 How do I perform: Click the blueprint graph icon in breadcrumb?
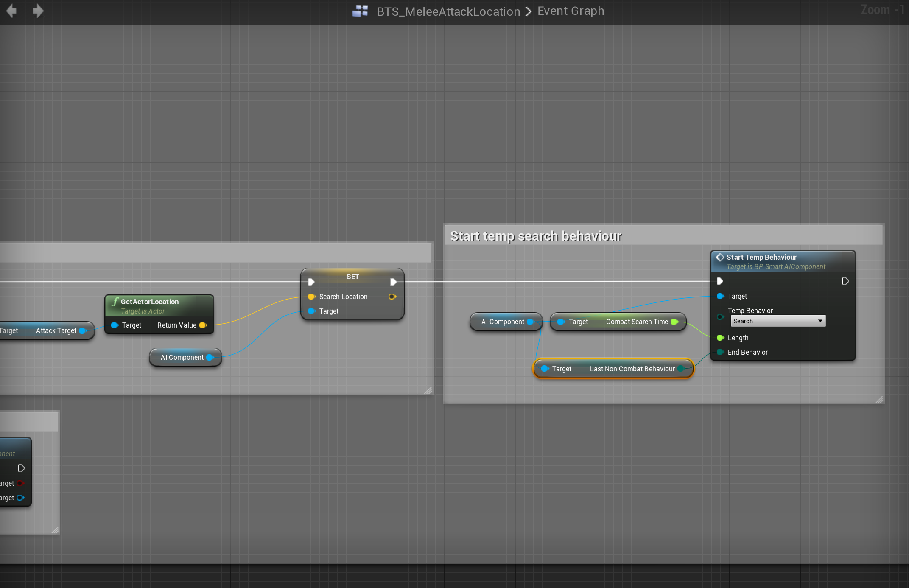(360, 11)
